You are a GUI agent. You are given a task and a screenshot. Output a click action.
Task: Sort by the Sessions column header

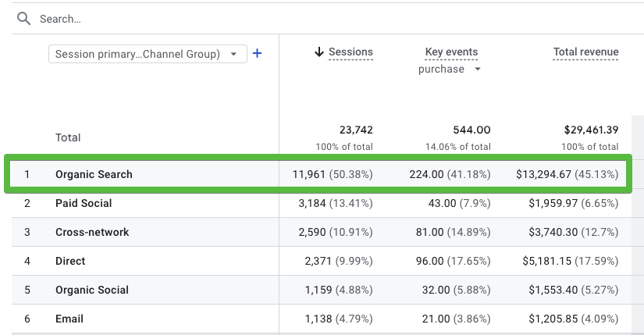pos(350,52)
